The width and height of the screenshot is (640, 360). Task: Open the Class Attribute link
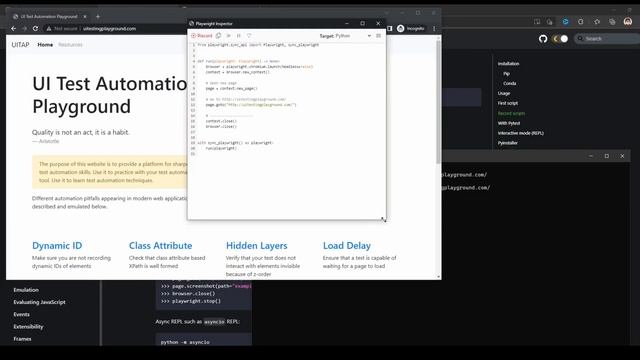click(x=160, y=246)
